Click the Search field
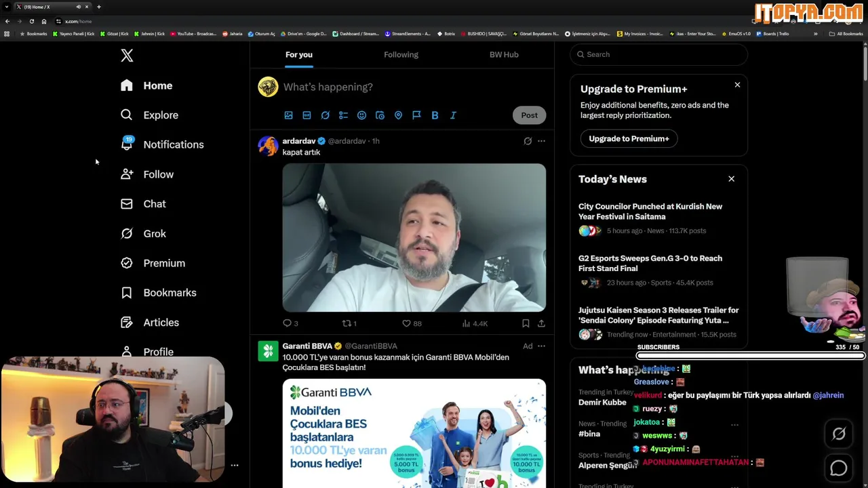Image resolution: width=868 pixels, height=488 pixels. coord(658,54)
